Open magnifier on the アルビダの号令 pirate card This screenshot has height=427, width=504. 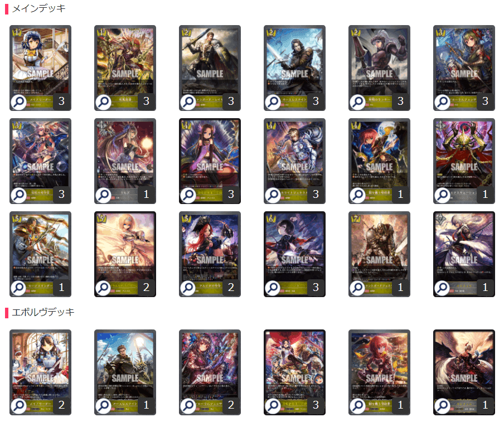[188, 288]
